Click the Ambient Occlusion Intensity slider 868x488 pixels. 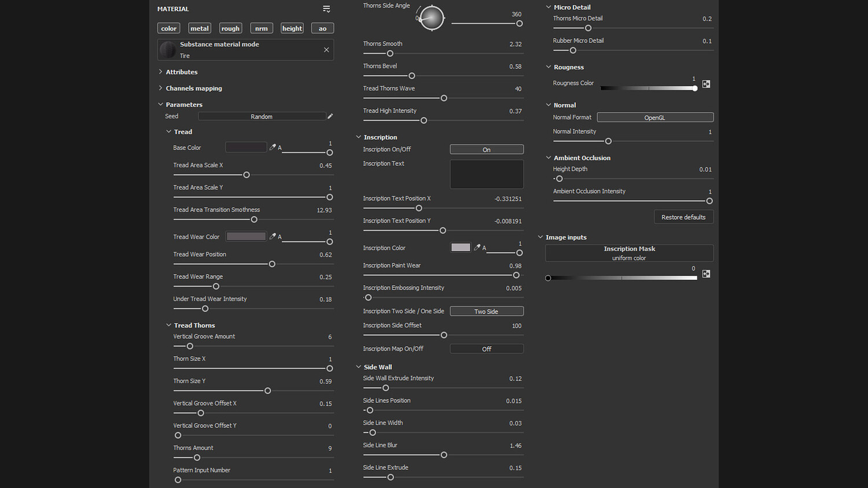633,201
